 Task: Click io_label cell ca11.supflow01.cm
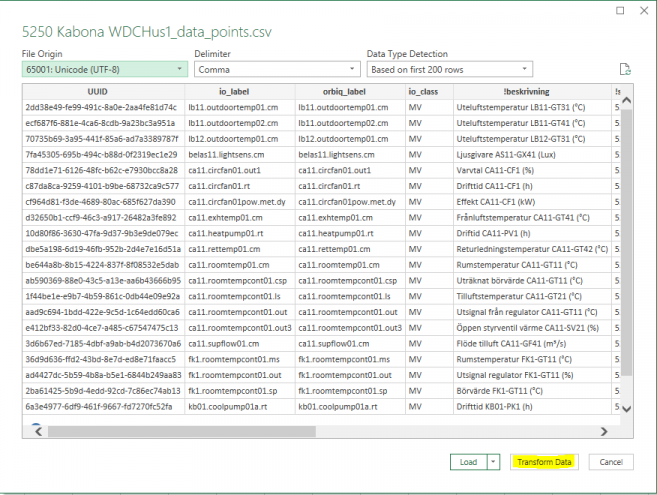(x=240, y=344)
